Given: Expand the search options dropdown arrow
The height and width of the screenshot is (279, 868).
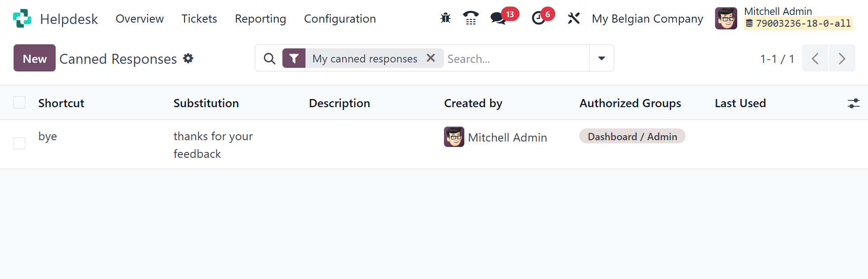Looking at the screenshot, I should click(x=601, y=58).
